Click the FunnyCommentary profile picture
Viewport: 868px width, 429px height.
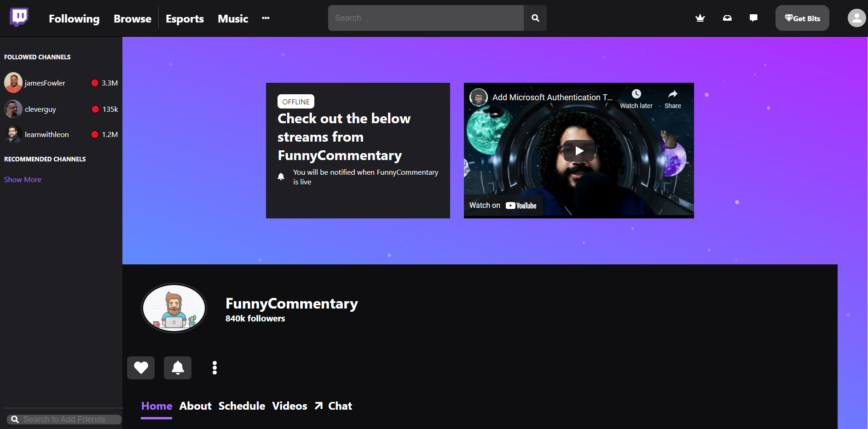coord(174,308)
